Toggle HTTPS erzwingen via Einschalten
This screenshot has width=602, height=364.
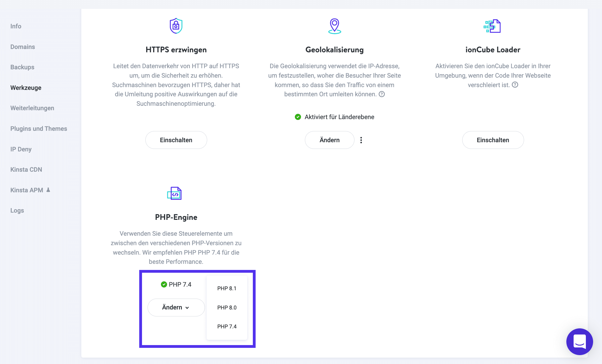(176, 140)
